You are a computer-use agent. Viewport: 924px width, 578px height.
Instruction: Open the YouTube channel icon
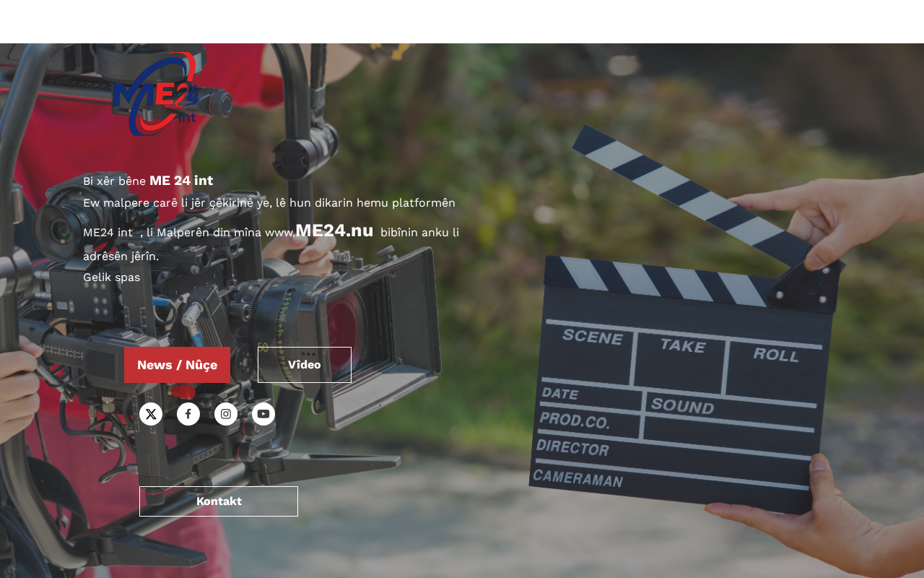click(x=263, y=414)
